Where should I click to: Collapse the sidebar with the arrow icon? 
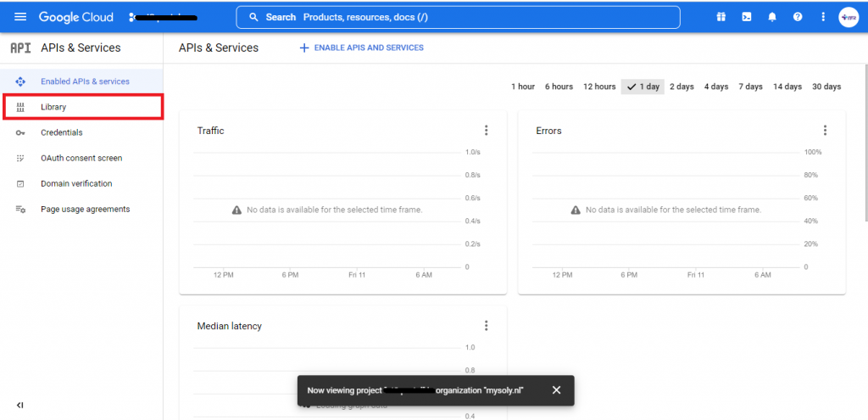[x=20, y=405]
